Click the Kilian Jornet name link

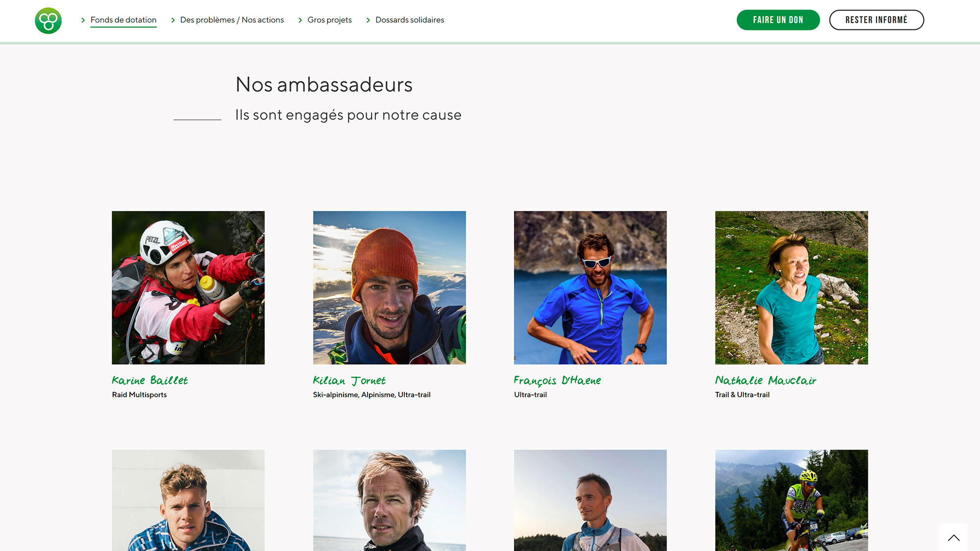tap(349, 380)
